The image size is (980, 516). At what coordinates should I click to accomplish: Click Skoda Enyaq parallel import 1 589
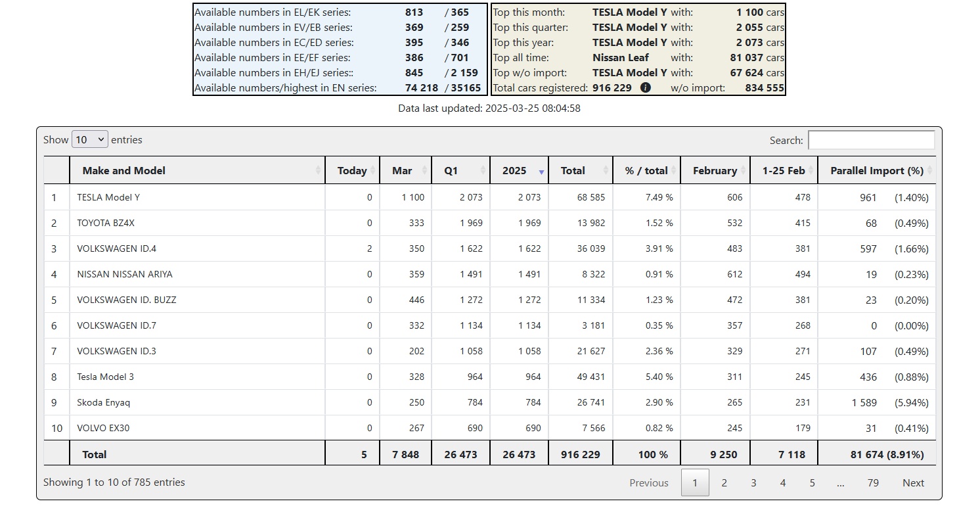(x=864, y=402)
